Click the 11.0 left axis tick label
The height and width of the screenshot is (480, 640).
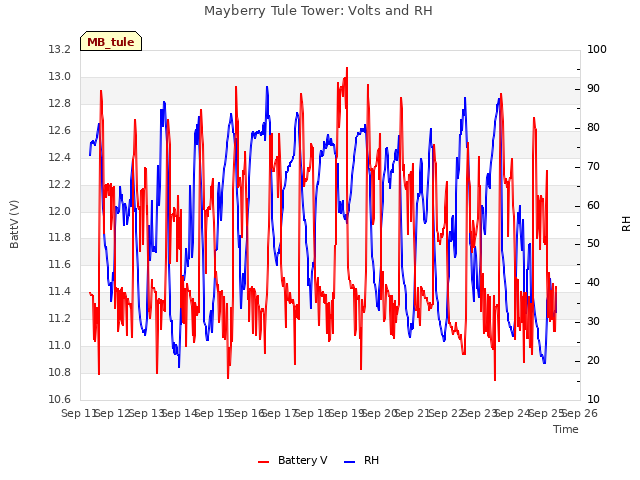pos(60,345)
